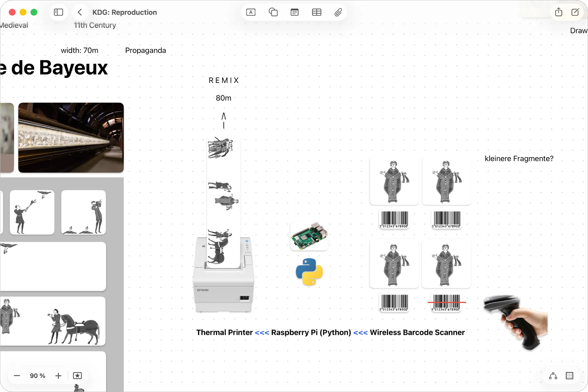This screenshot has width=588, height=392.
Task: Open the 90 % zoom level menu
Action: click(x=38, y=376)
